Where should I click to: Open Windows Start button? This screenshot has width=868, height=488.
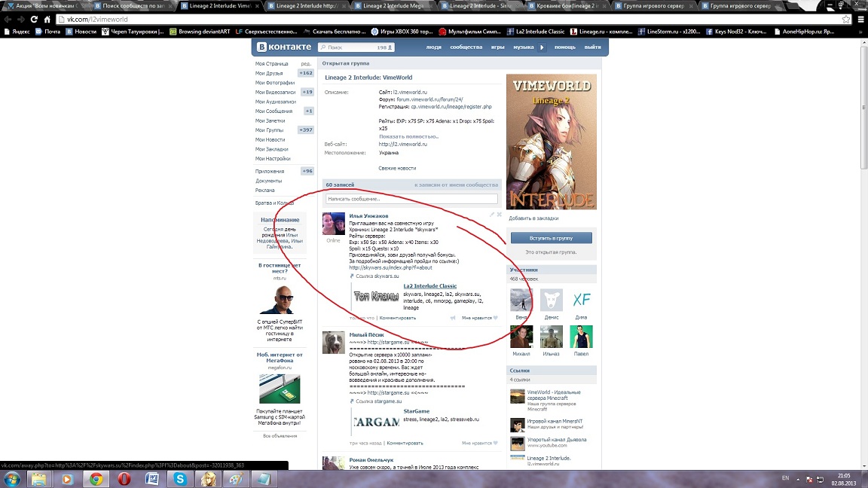[11, 479]
